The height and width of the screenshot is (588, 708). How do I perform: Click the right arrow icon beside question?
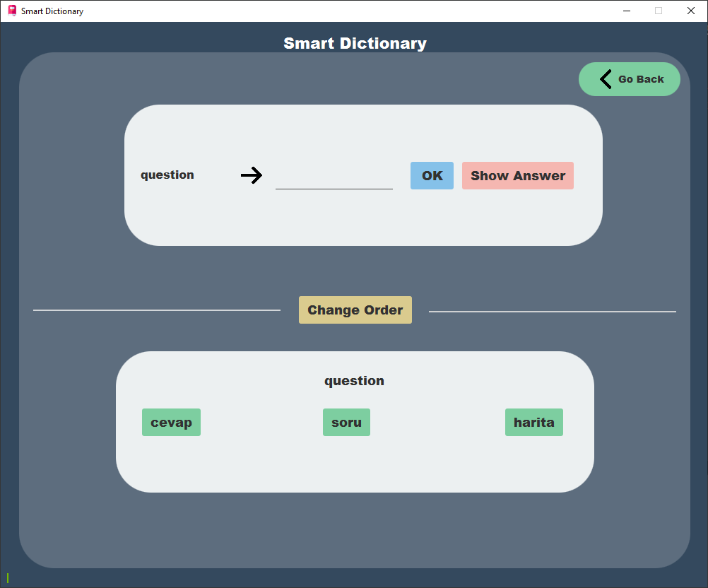252,175
